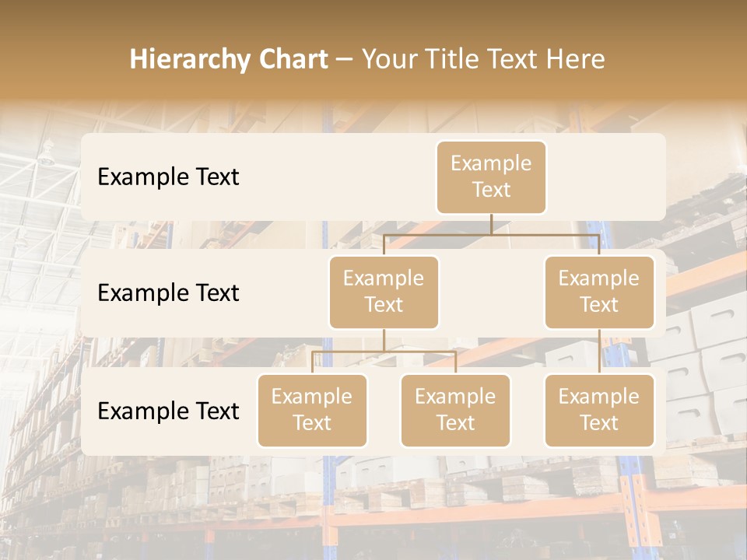Click the brown header banner above the title

[x=373, y=19]
